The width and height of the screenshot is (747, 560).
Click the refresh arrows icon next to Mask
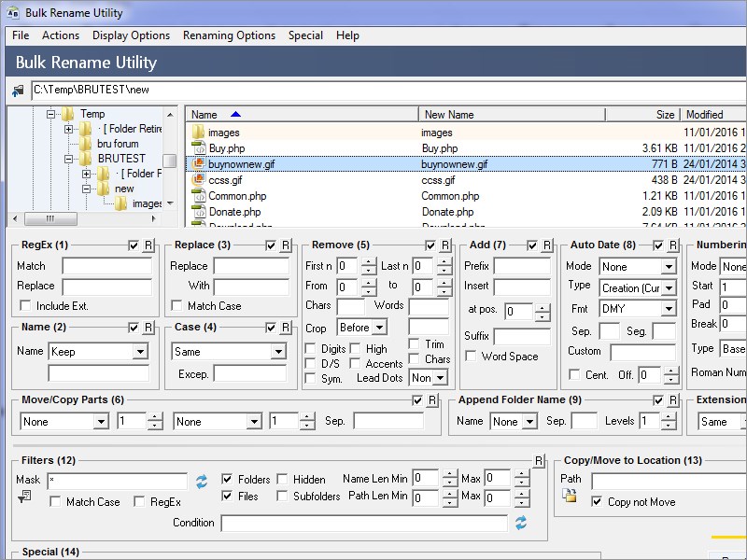coord(202,482)
